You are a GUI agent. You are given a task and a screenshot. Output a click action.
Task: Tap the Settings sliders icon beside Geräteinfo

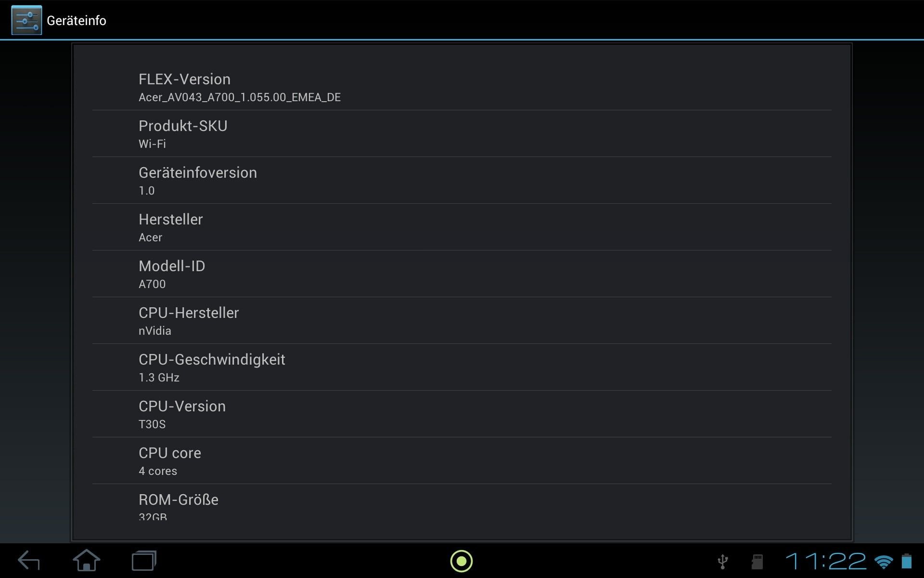(x=26, y=20)
